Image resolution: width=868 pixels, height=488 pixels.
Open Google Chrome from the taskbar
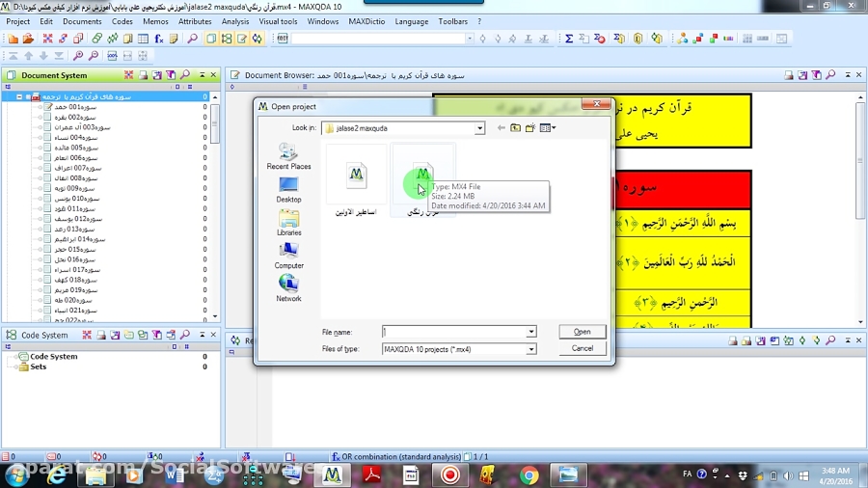(529, 474)
